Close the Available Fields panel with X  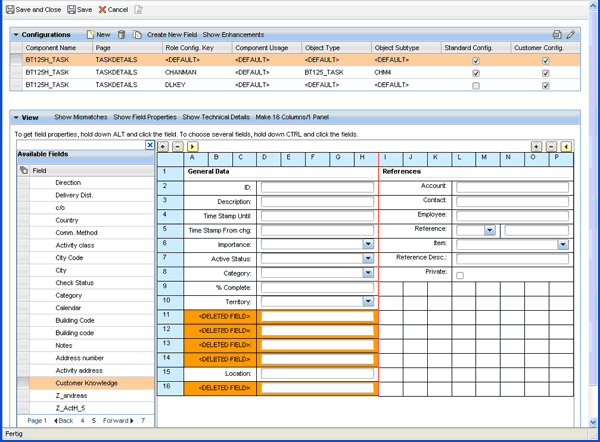150,145
